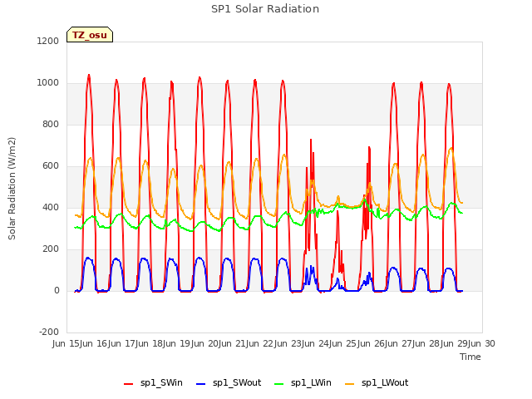
Task: Toggle the sp1_SWout legend entry
Action: pos(229,382)
